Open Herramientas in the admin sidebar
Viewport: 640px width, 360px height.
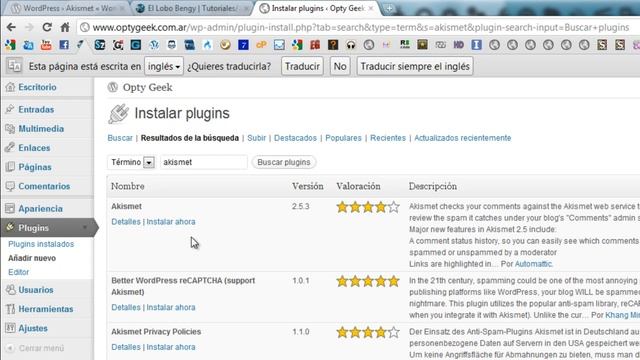click(46, 309)
